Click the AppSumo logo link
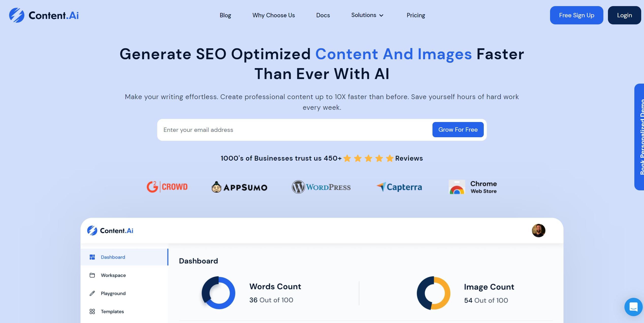This screenshot has height=323, width=644. (x=239, y=187)
